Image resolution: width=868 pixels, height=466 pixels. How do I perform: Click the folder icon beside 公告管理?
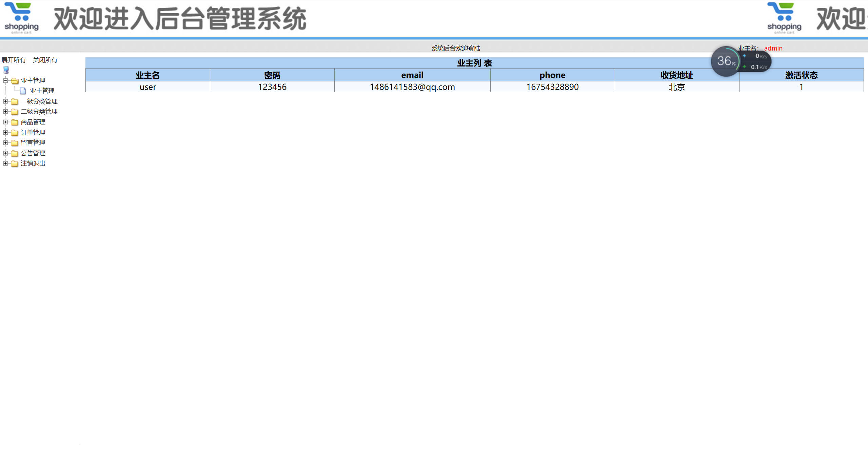(x=14, y=153)
